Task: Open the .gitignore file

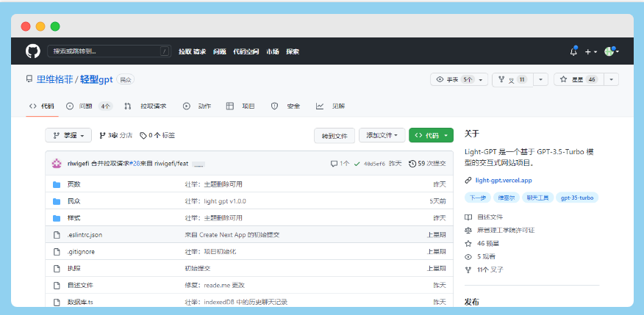Action: (x=81, y=252)
